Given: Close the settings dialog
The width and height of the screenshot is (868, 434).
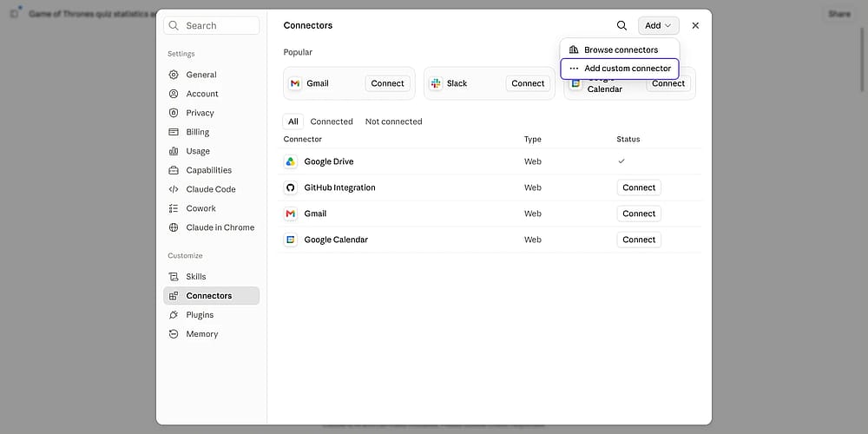Looking at the screenshot, I should [x=695, y=25].
